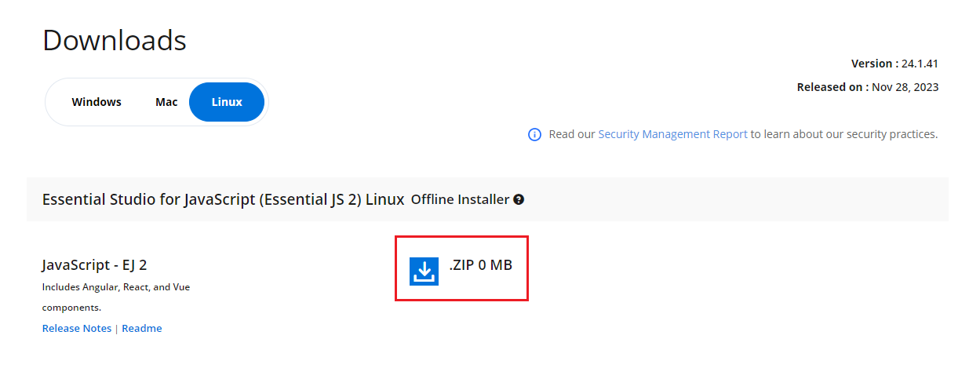
Task: Select the Mac platform tab
Action: (x=166, y=102)
